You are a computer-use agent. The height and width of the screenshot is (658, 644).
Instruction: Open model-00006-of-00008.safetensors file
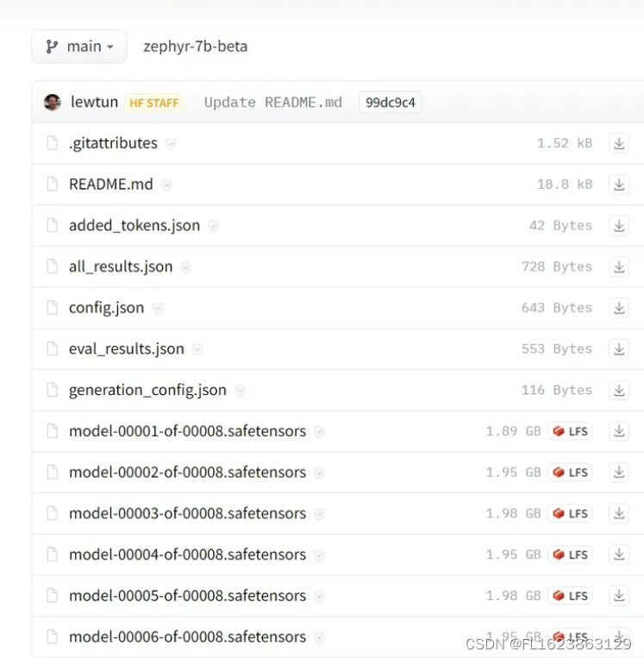(x=188, y=636)
